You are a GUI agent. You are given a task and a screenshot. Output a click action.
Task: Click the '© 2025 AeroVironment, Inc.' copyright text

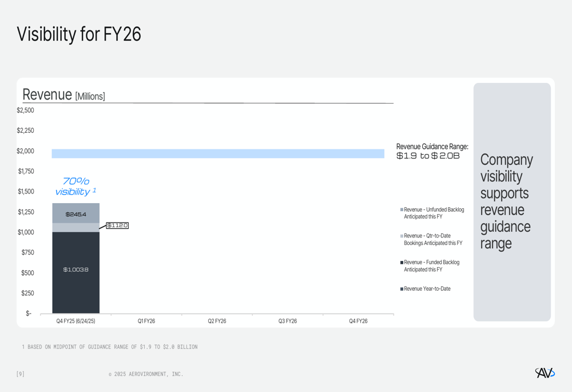pyautogui.click(x=146, y=374)
